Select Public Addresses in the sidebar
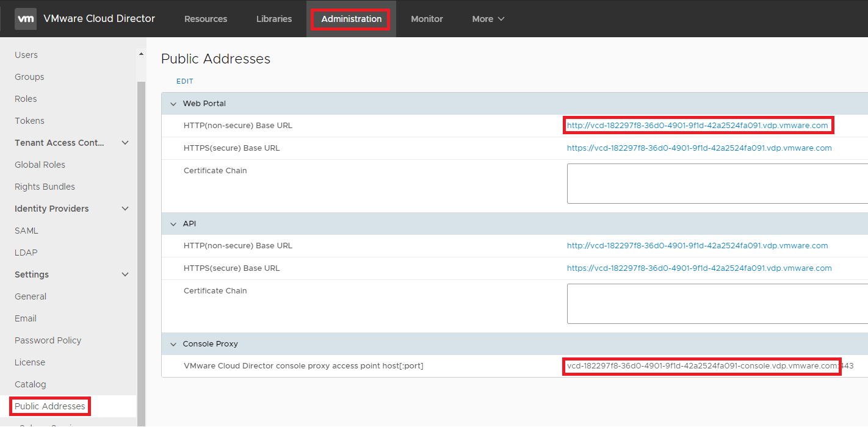868x427 pixels. (49, 406)
